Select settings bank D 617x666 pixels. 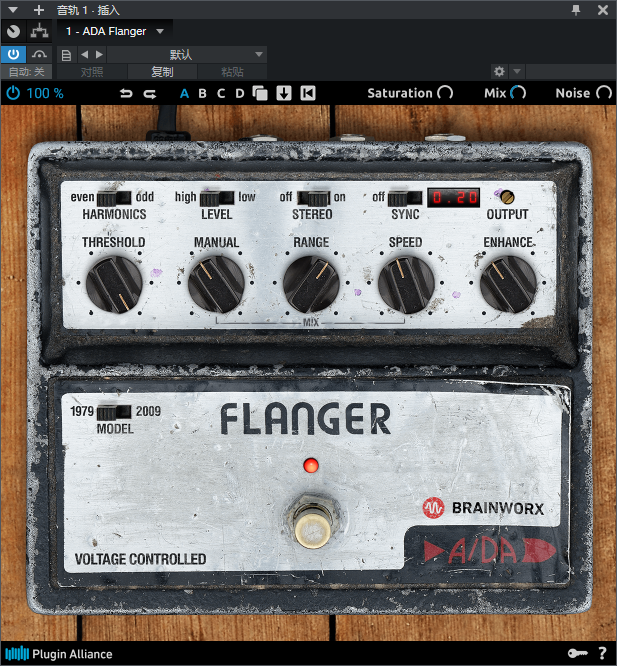pyautogui.click(x=240, y=93)
